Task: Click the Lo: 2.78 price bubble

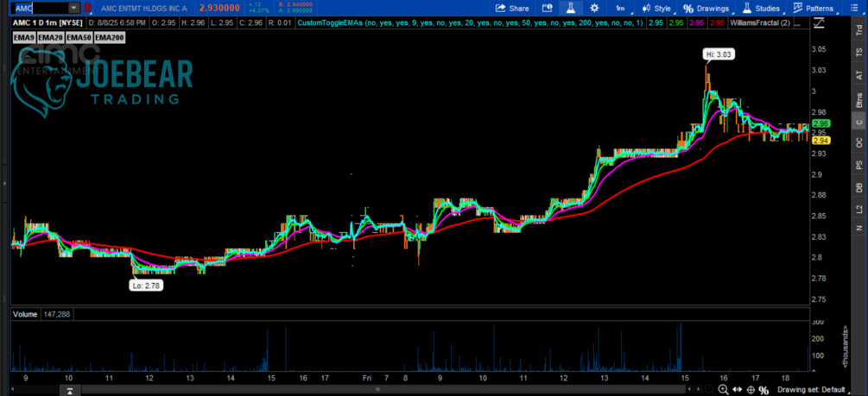Action: tap(147, 286)
